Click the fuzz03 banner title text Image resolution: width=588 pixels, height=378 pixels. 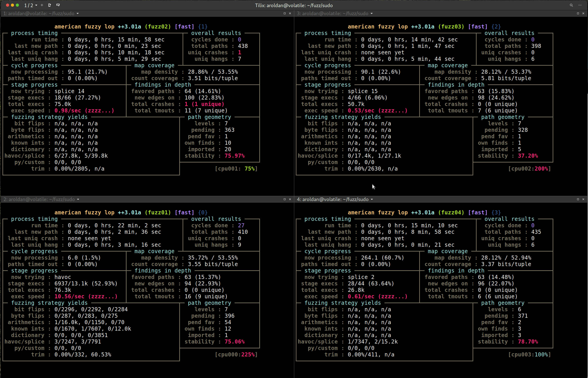point(424,26)
